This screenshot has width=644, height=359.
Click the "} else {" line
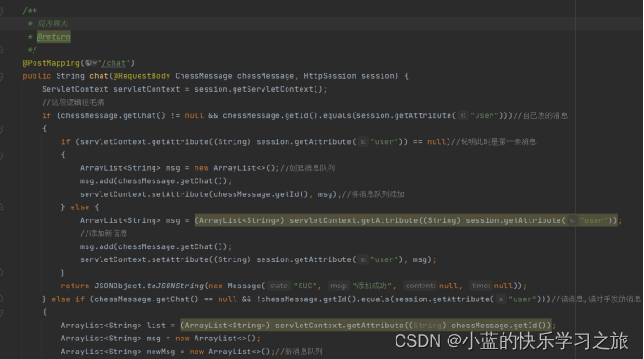click(x=80, y=207)
